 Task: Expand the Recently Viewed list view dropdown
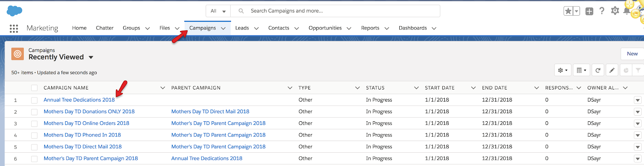tap(91, 57)
